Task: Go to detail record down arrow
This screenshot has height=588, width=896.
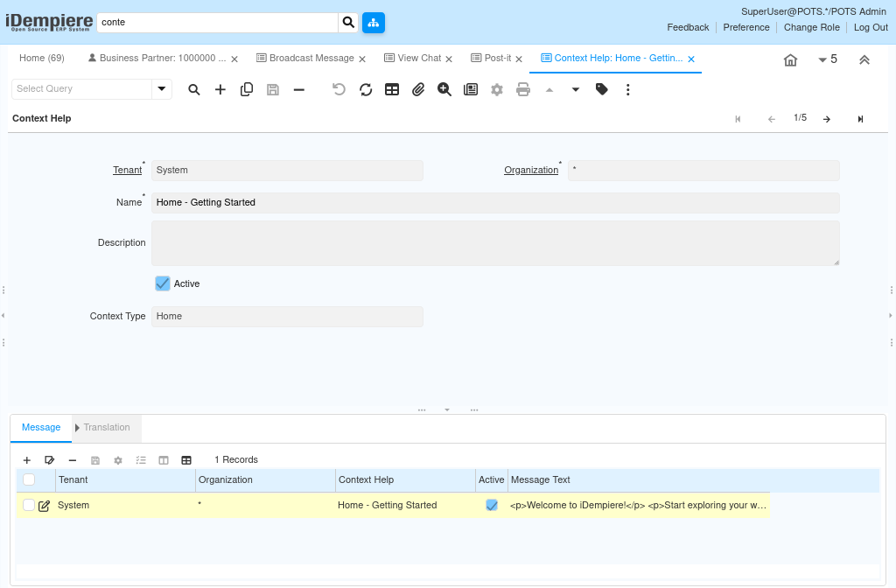Action: pyautogui.click(x=576, y=90)
